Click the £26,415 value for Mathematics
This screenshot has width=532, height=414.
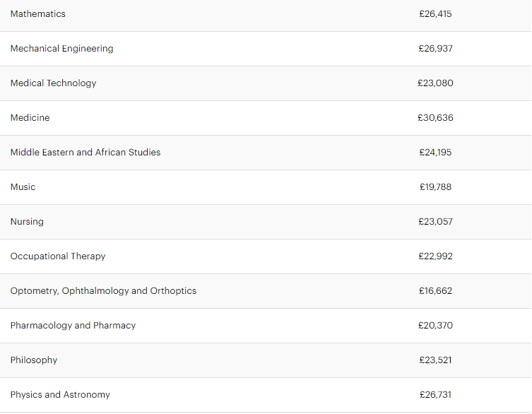pyautogui.click(x=435, y=14)
